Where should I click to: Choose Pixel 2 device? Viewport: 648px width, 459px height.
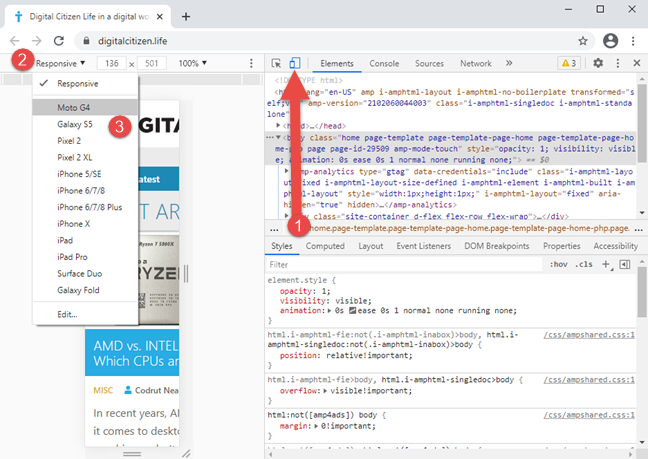pyautogui.click(x=85, y=141)
